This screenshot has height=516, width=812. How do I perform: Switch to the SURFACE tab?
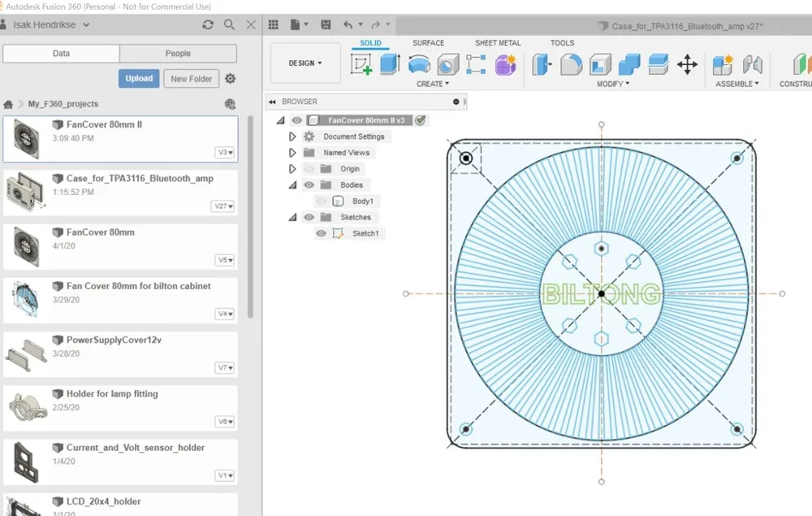pyautogui.click(x=428, y=43)
